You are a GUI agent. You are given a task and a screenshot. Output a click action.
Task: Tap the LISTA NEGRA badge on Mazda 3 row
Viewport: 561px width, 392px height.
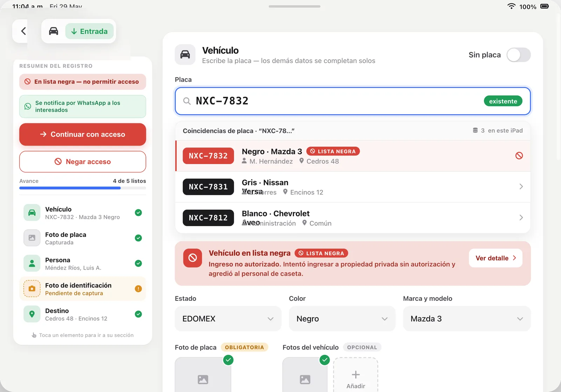pos(333,151)
